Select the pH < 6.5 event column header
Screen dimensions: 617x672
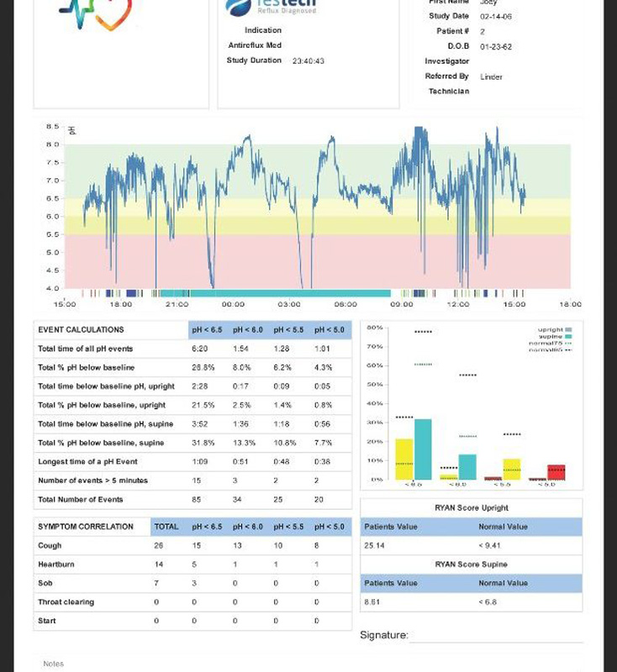pos(207,330)
